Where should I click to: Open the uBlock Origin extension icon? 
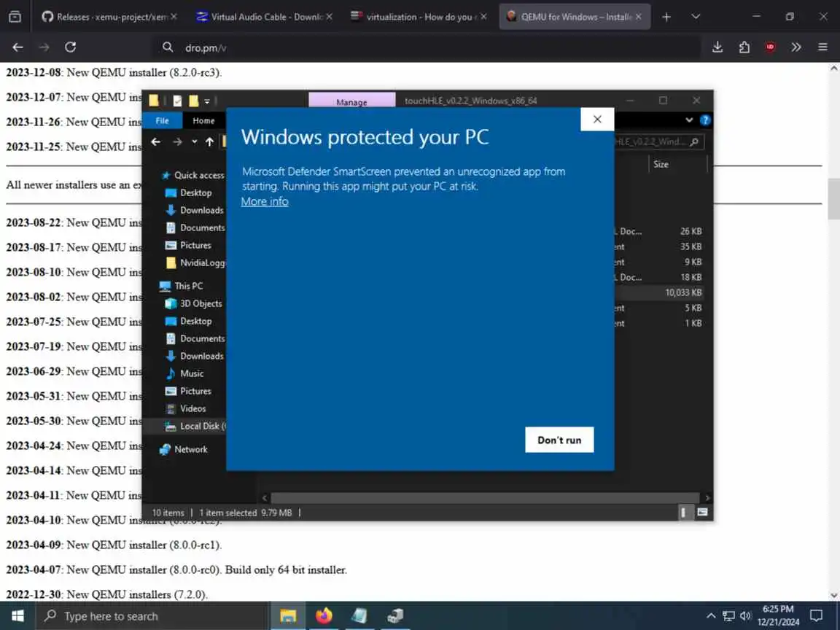pyautogui.click(x=770, y=47)
